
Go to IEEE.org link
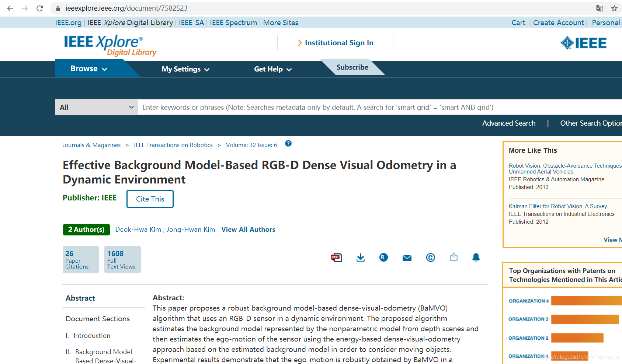68,22
